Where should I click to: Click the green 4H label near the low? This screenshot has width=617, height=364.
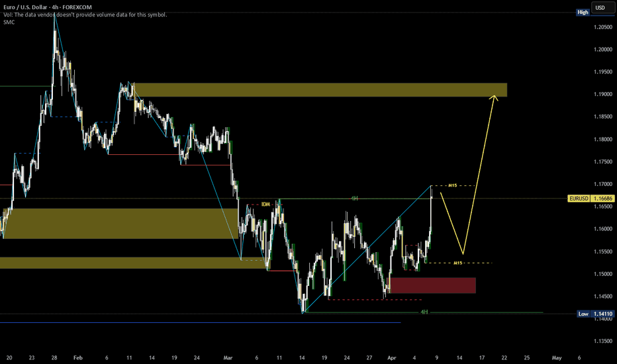click(x=424, y=312)
